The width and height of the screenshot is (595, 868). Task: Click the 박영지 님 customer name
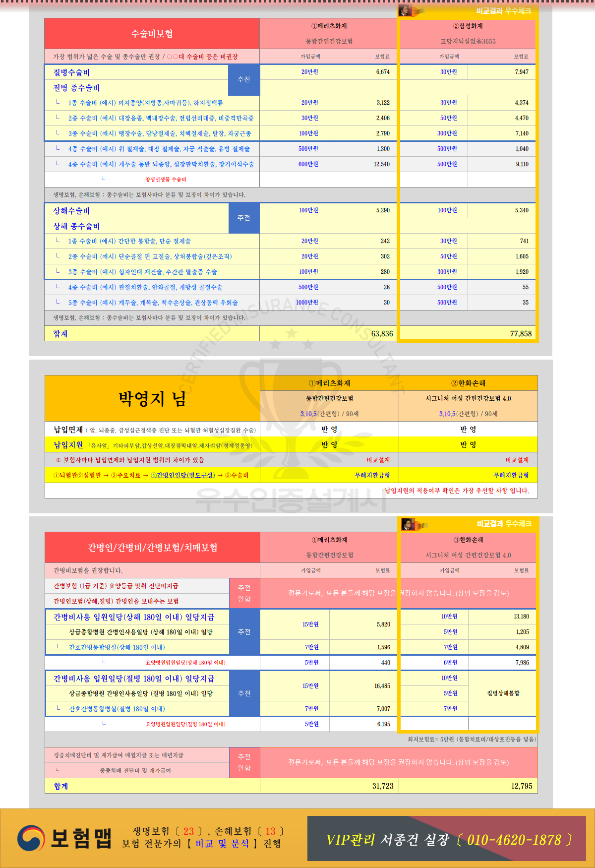coord(152,398)
